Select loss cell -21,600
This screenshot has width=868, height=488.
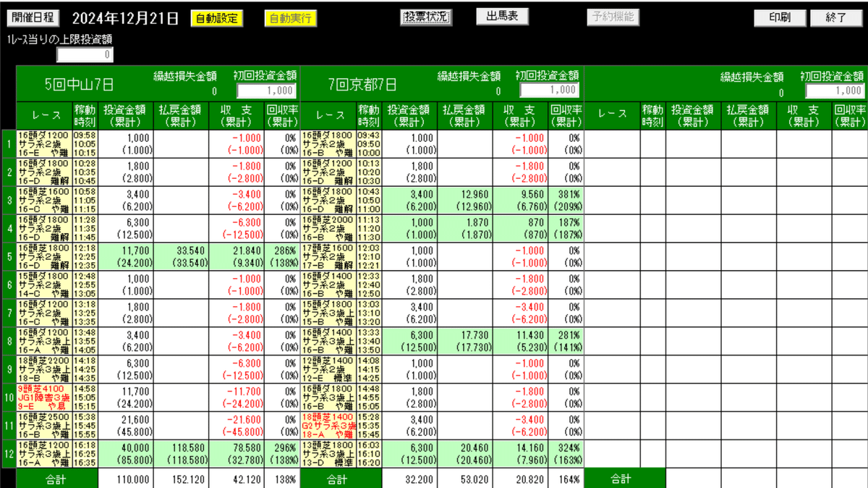[x=237, y=426]
